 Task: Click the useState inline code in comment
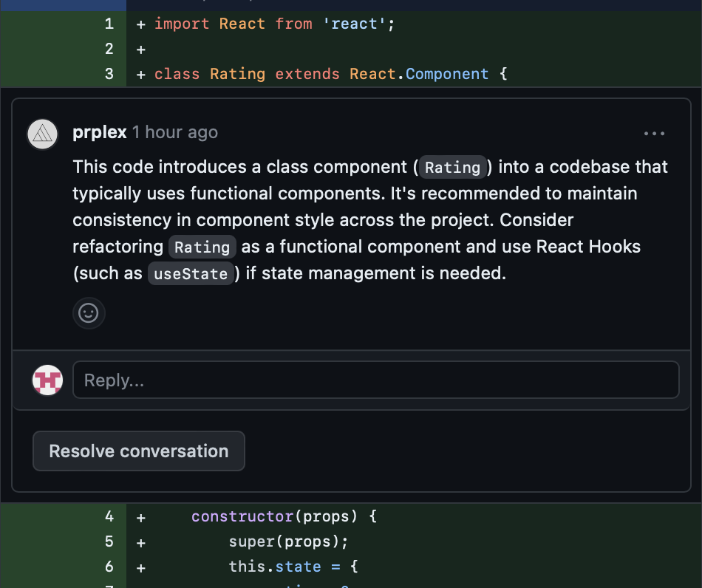pos(191,274)
